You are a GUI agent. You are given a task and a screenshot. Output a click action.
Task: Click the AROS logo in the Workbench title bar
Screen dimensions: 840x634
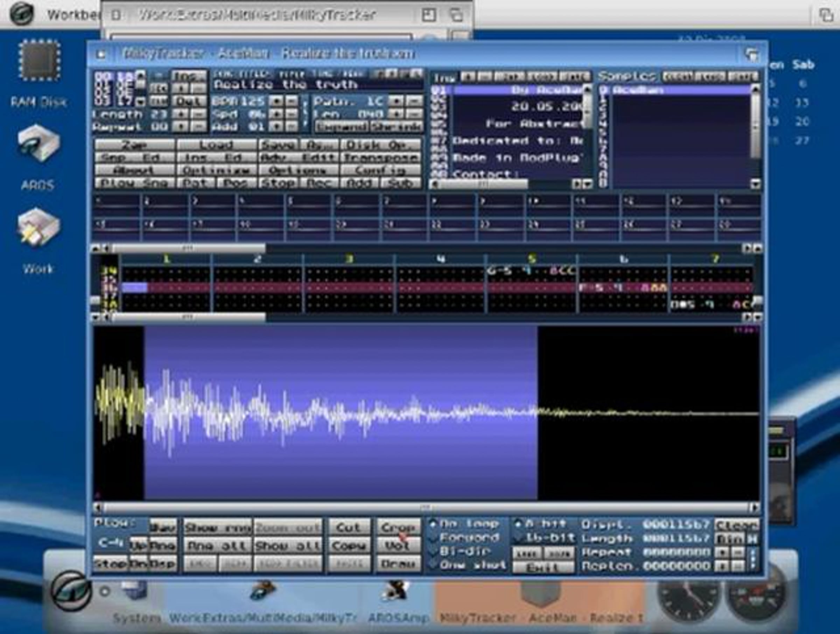tap(22, 14)
